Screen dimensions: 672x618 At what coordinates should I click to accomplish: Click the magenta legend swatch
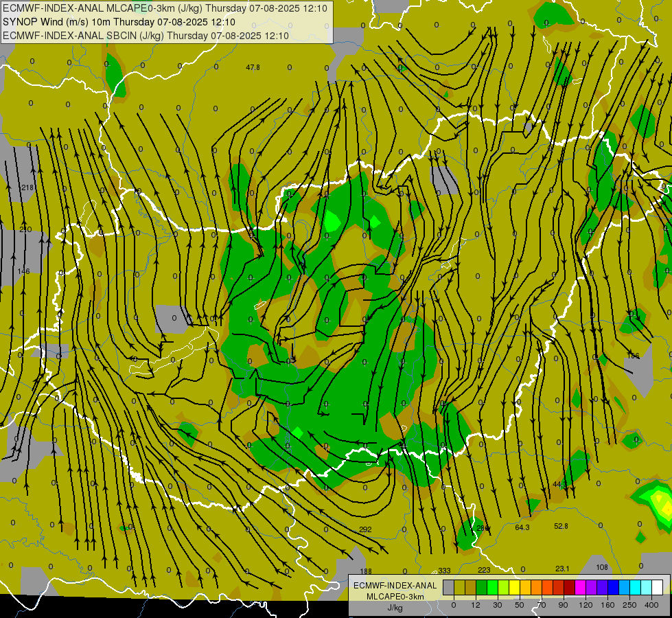[x=581, y=587]
